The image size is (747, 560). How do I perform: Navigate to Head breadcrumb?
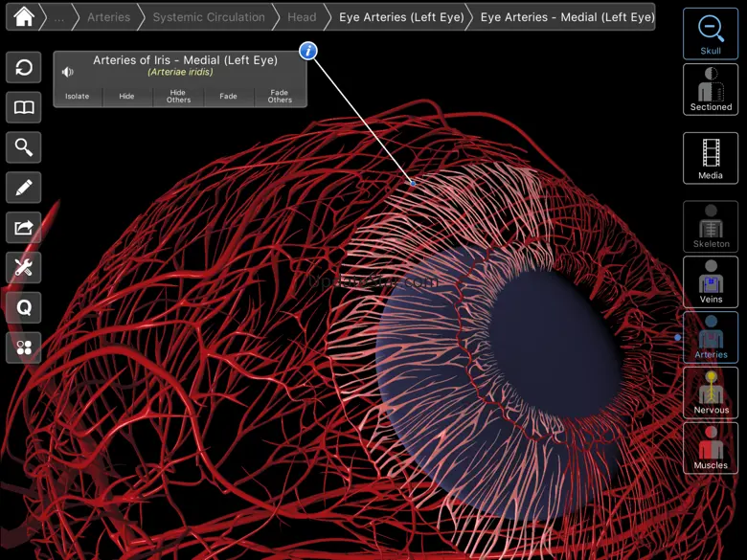(x=302, y=17)
